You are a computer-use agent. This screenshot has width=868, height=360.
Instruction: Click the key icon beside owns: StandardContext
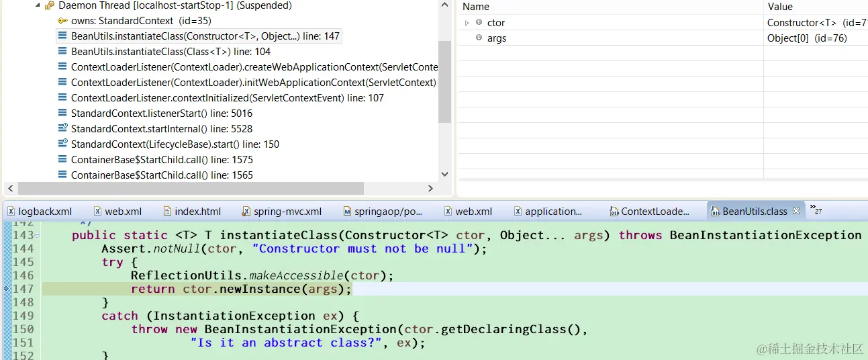tap(62, 21)
